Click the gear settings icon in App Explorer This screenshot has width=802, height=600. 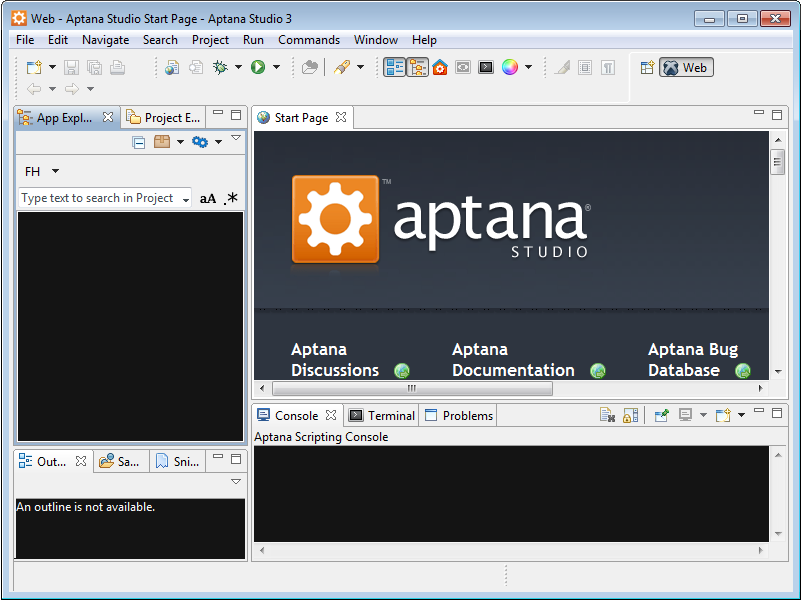200,142
